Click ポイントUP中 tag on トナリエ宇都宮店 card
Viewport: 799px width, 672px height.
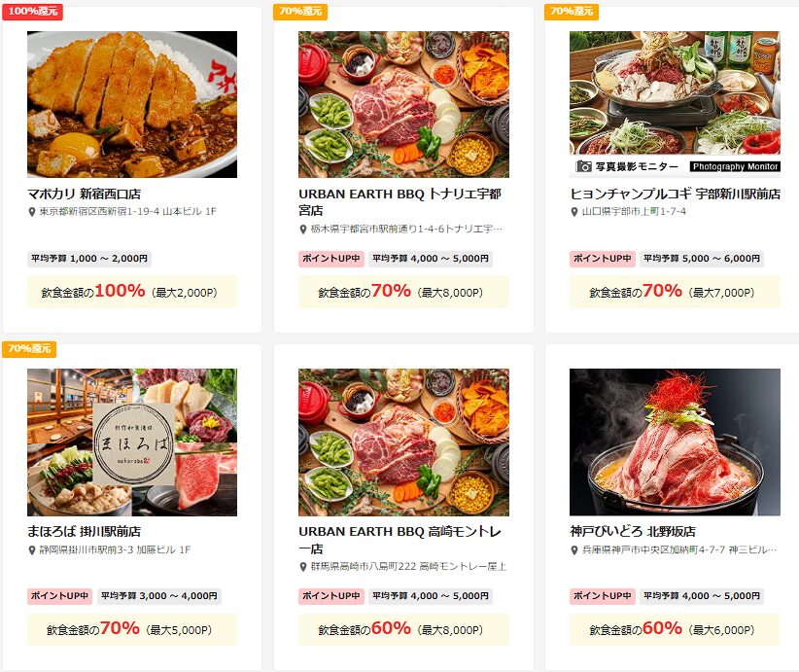331,259
